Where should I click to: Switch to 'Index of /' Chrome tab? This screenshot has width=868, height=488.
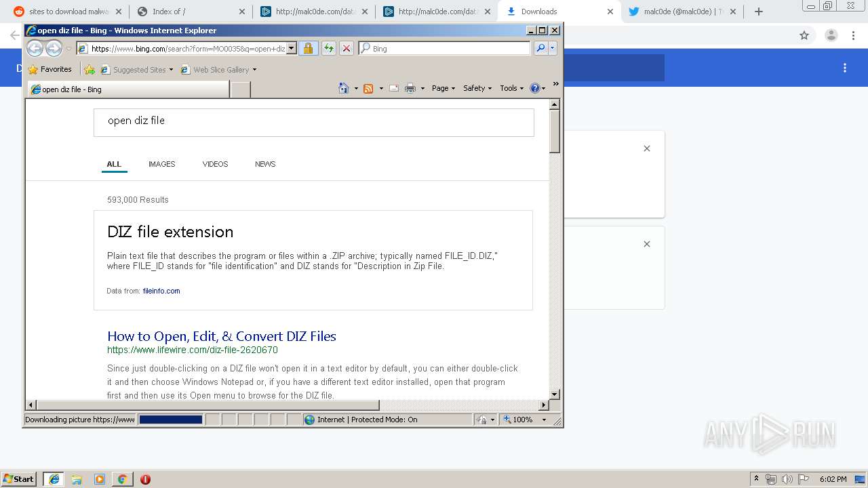point(191,12)
